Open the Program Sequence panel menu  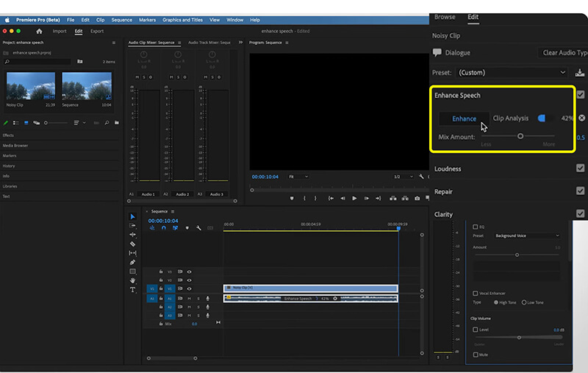[287, 43]
